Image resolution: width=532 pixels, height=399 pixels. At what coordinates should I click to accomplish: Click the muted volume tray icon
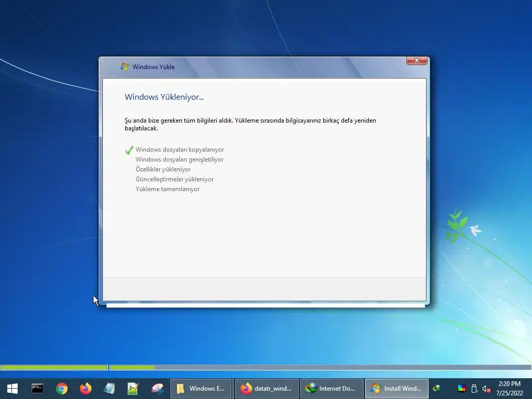(486, 389)
